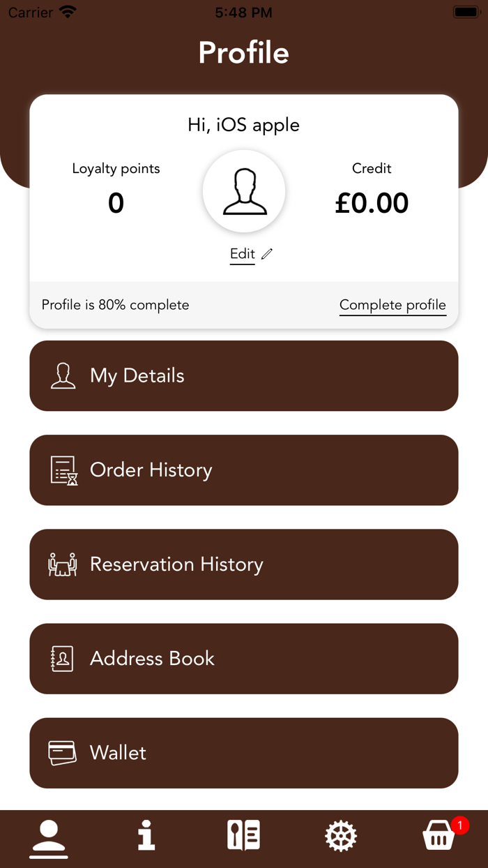Viewport: 488px width, 868px height.
Task: Tap the Order History receipt icon
Action: point(63,470)
